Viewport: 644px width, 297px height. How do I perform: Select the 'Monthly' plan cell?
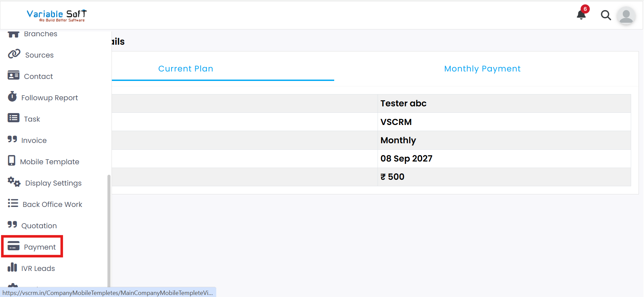coord(504,140)
